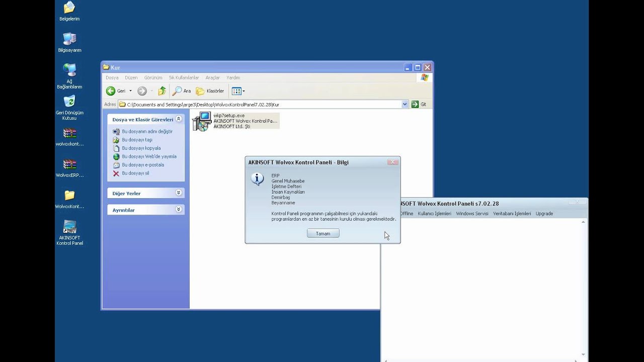The image size is (644, 362).
Task: Select the Geri Dönüşüm Kutusu icon
Action: pyautogui.click(x=69, y=108)
